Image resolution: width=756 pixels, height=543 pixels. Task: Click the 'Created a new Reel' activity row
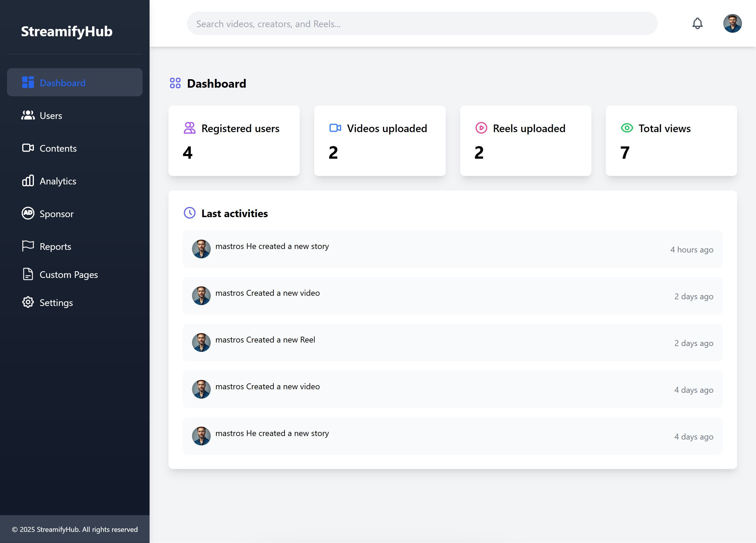(x=452, y=342)
